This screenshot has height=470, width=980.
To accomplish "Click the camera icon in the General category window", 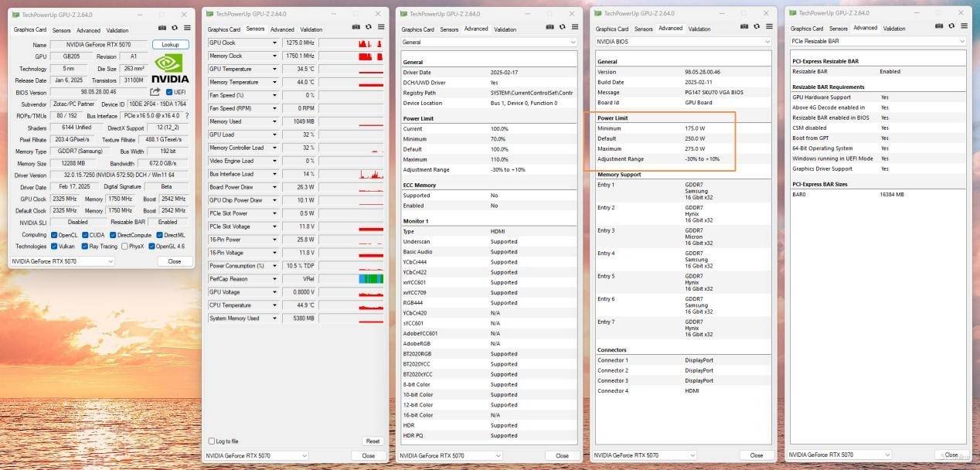I will pos(551,27).
